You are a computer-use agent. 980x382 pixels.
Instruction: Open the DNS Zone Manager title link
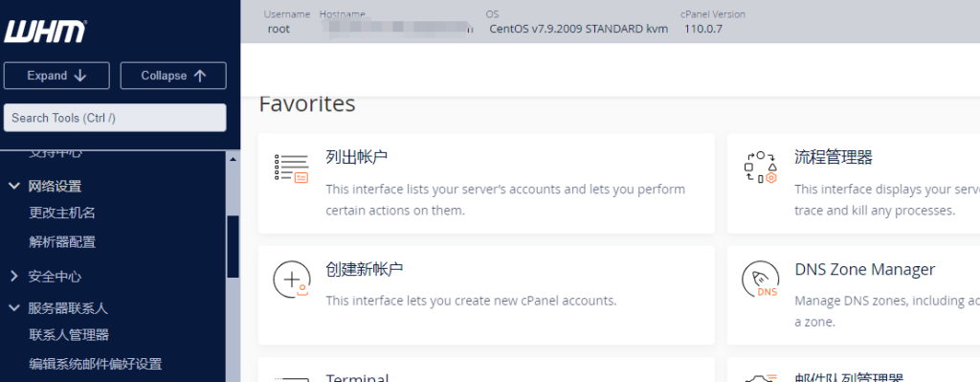[865, 269]
